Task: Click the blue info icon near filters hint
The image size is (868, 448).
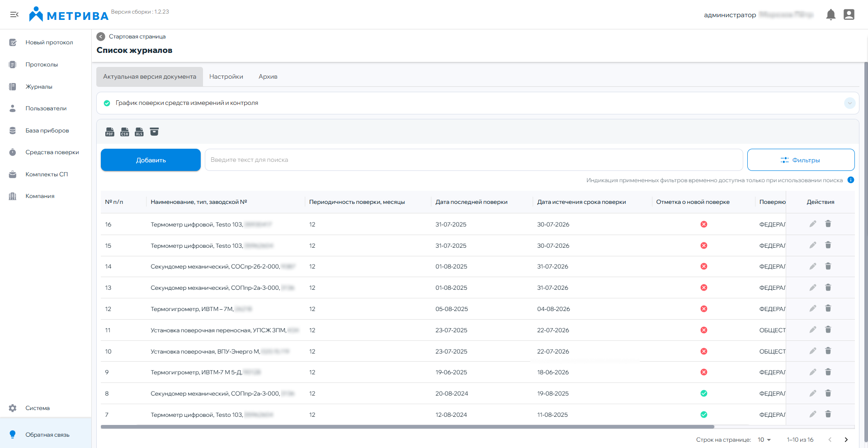Action: 850,180
